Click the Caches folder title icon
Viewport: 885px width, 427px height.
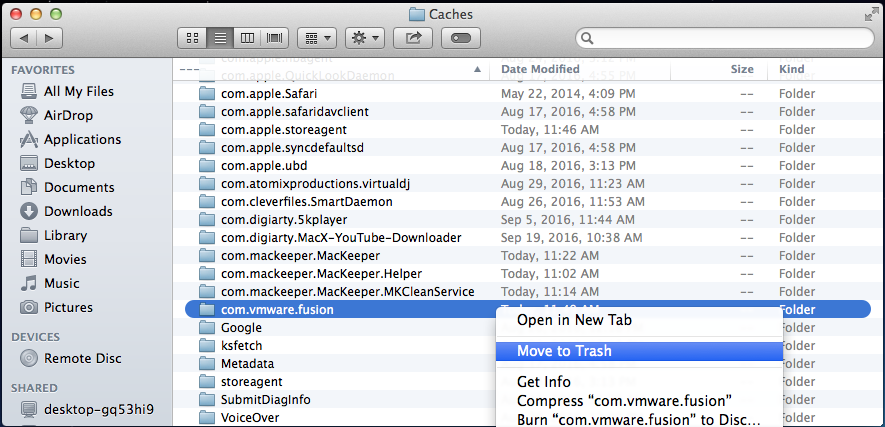coord(417,14)
